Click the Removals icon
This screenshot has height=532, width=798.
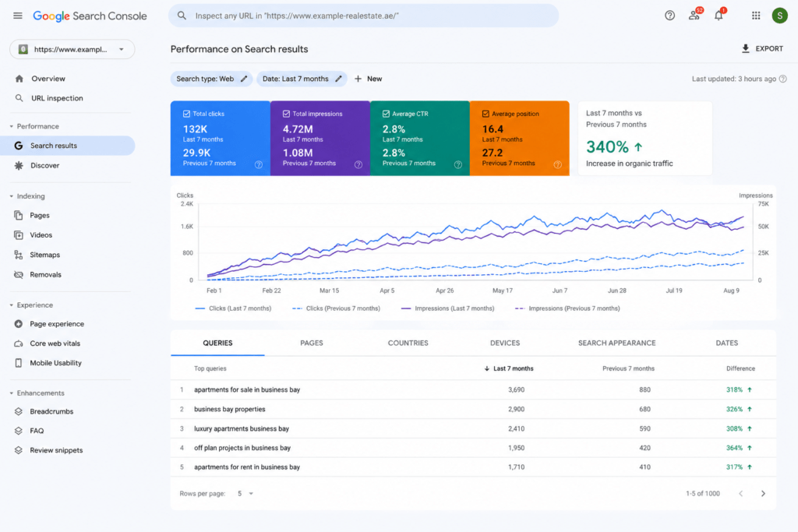pyautogui.click(x=19, y=275)
